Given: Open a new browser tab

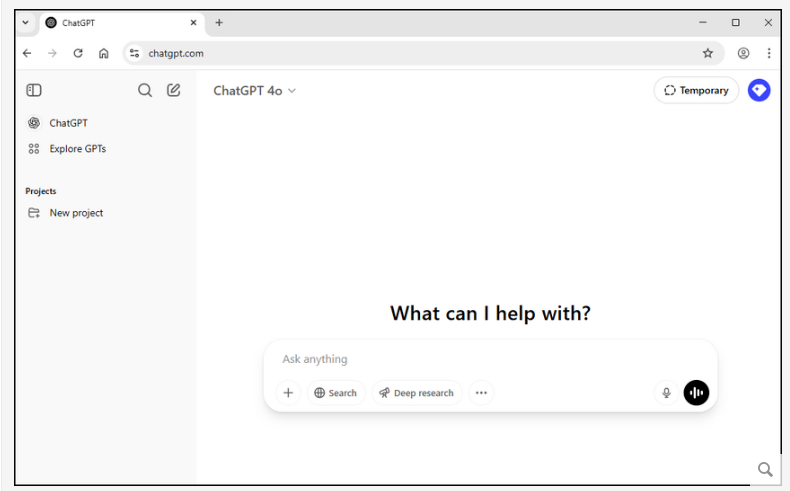Looking at the screenshot, I should (x=219, y=23).
